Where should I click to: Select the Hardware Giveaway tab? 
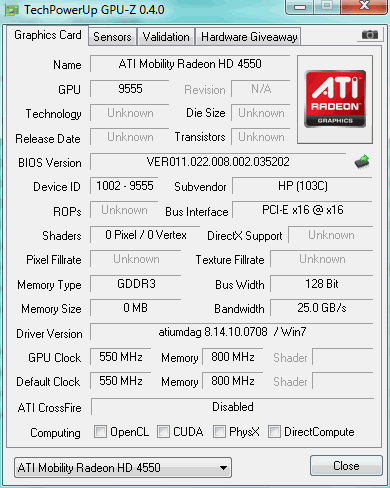coord(249,37)
